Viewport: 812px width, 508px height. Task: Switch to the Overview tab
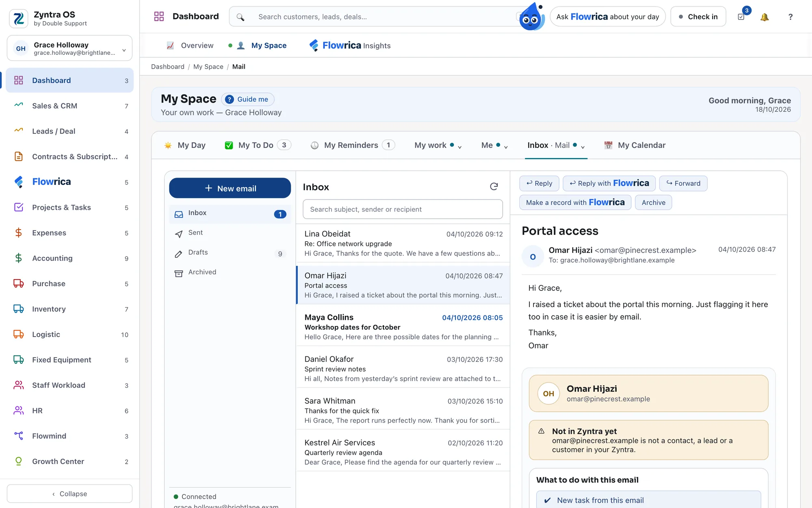190,46
